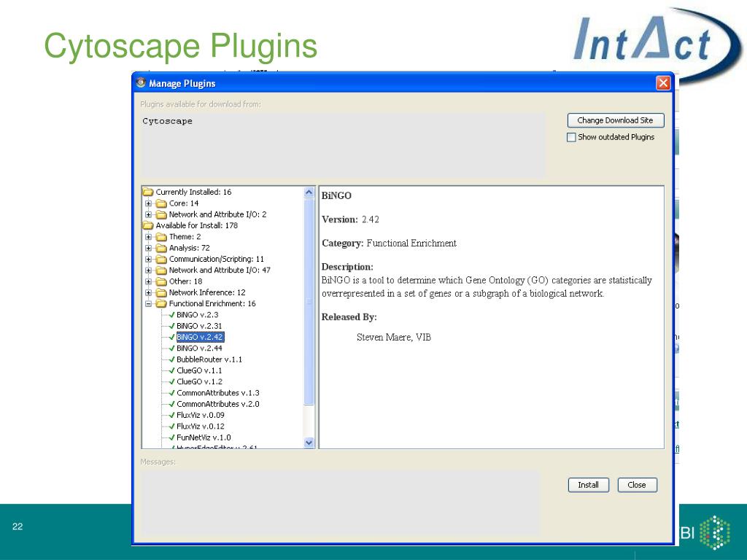
Task: Click the Currently Installed: 16 label
Action: 193,192
